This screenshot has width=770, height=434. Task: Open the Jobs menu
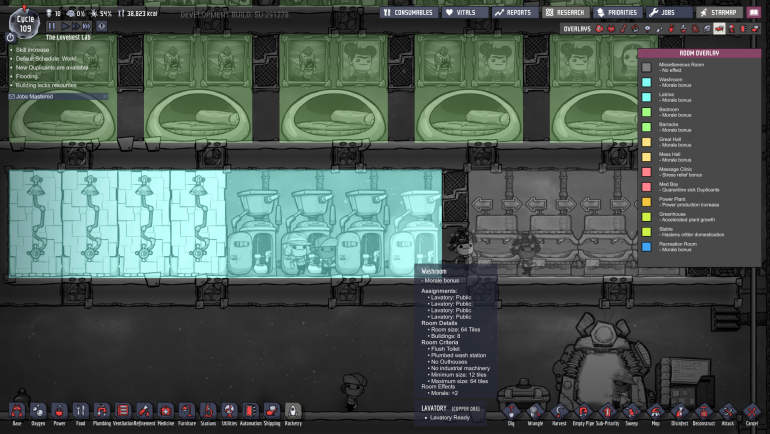pos(668,12)
